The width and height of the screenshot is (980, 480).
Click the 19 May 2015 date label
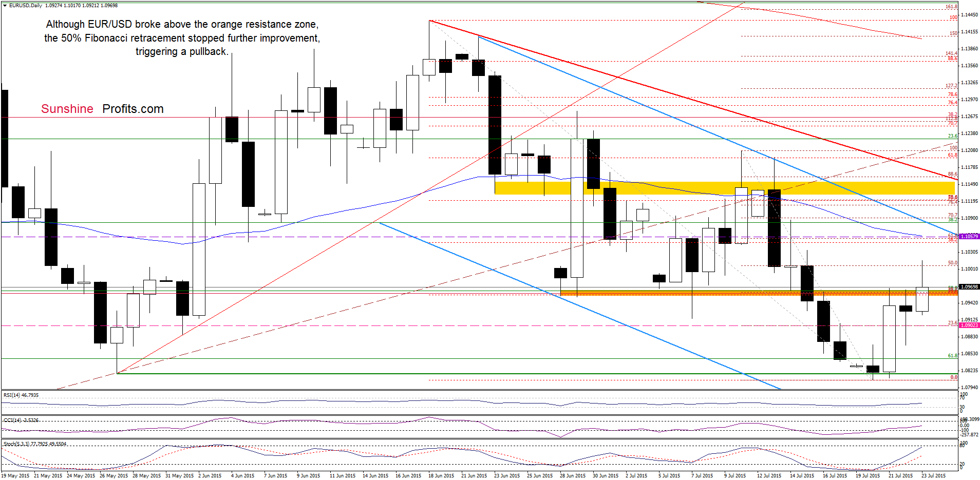15,476
